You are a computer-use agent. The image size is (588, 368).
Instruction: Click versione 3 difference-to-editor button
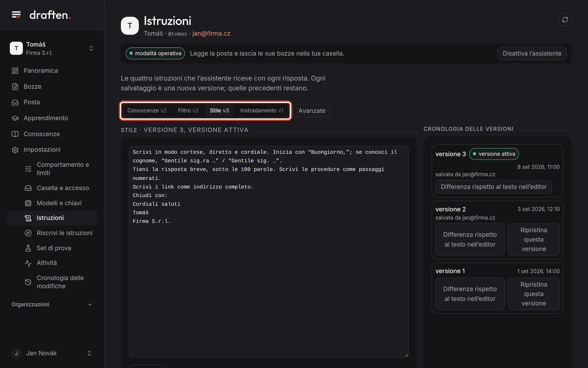pyautogui.click(x=493, y=187)
